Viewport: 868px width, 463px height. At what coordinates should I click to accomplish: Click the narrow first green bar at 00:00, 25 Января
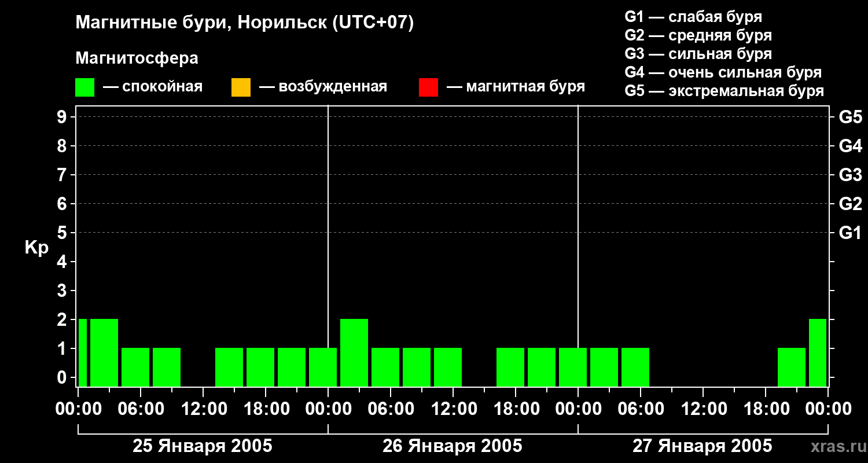(83, 352)
